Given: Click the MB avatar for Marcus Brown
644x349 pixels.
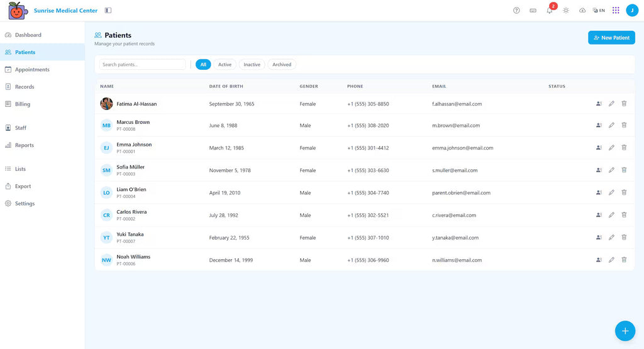Looking at the screenshot, I should (106, 125).
